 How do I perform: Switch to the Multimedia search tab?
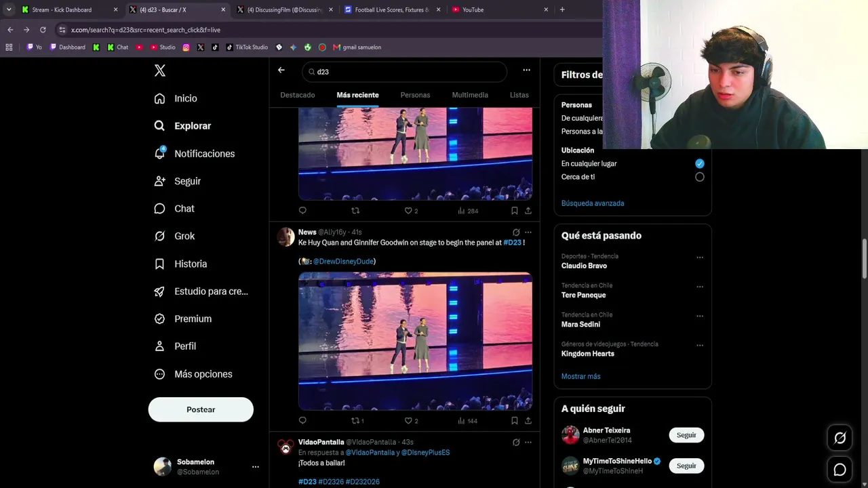pos(470,95)
